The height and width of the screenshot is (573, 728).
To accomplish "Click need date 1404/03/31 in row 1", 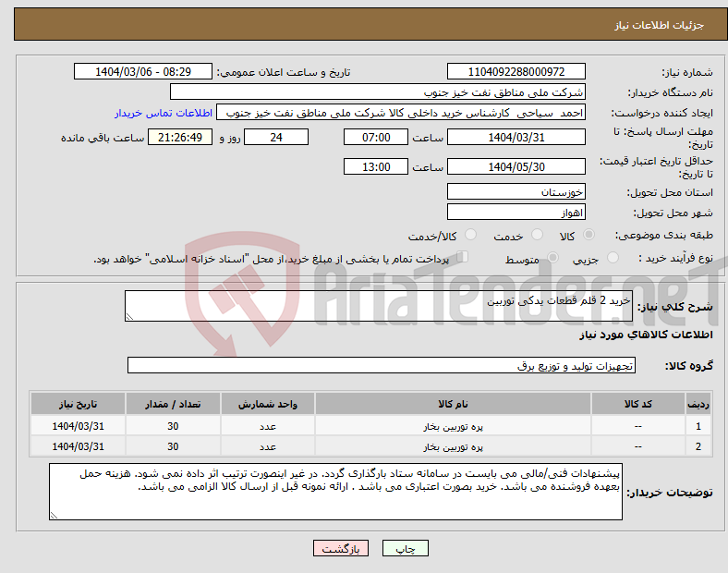I will (x=78, y=426).
